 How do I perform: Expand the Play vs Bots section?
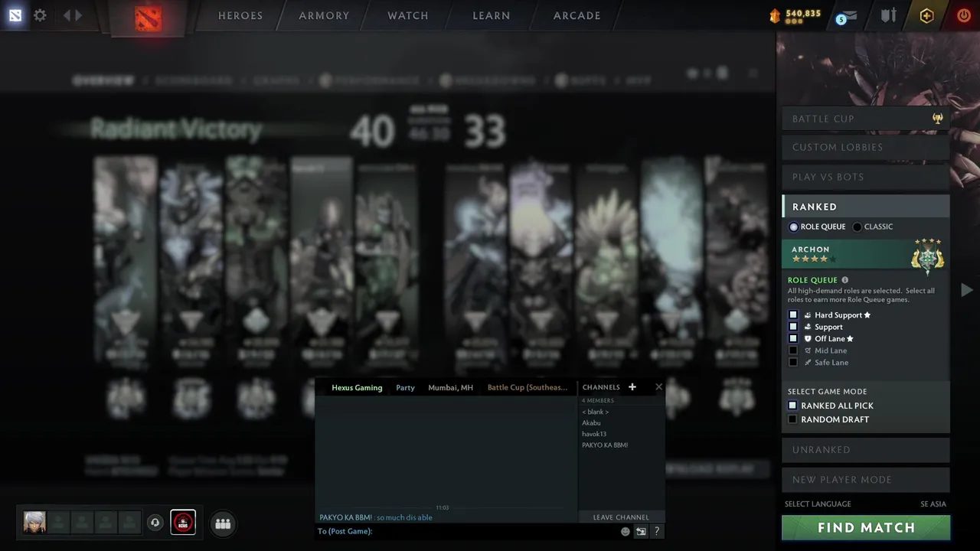pos(865,177)
